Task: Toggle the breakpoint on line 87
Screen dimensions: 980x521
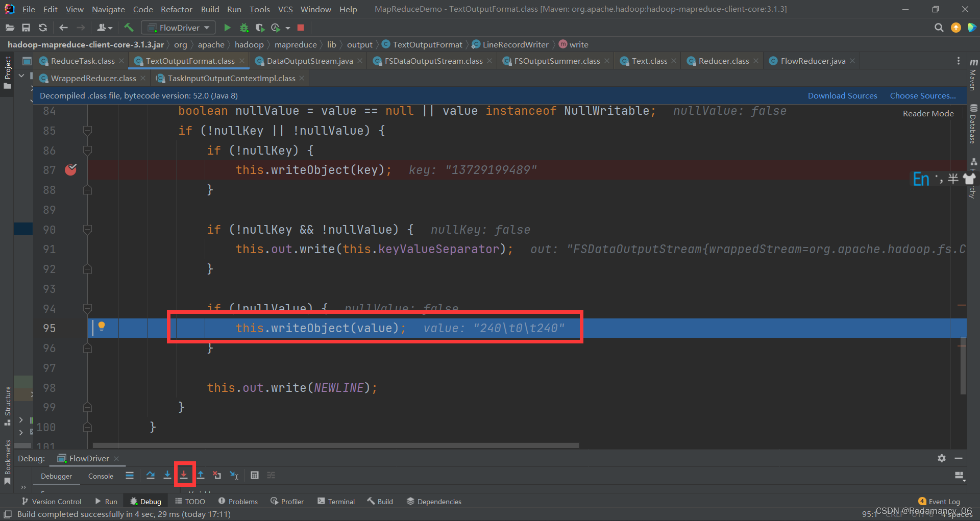Action: pyautogui.click(x=70, y=170)
